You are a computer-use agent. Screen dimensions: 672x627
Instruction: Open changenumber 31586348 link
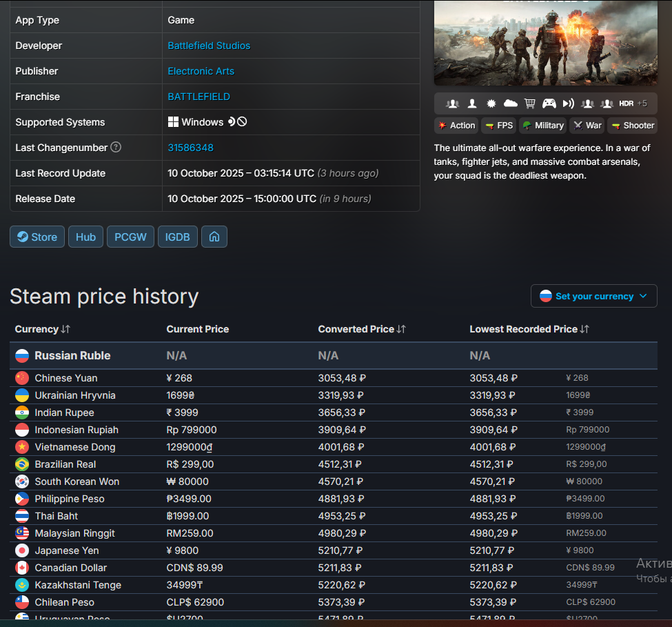190,148
